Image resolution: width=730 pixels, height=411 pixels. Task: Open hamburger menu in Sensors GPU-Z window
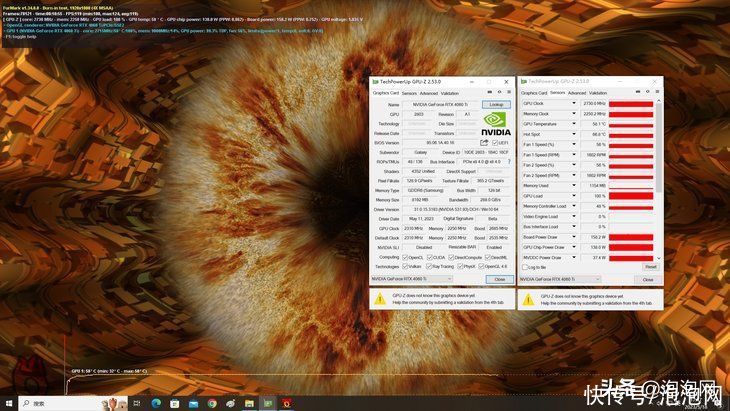(657, 92)
